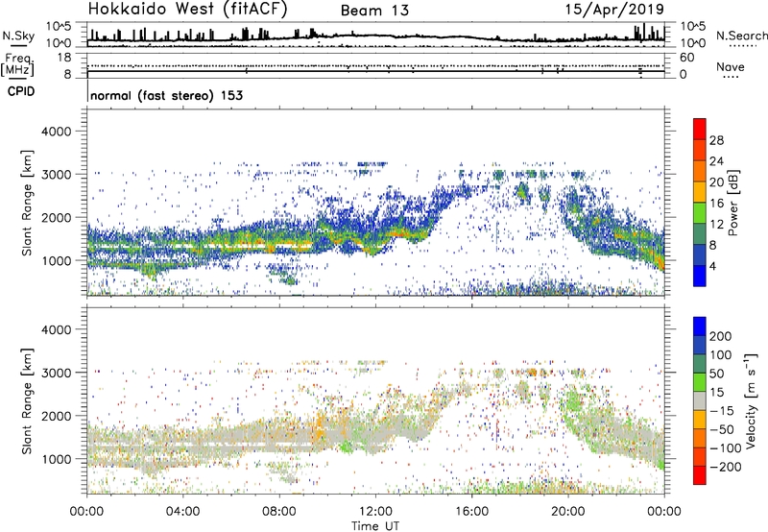
Task: Click the '28' power colorbar tick value
Action: pyautogui.click(x=716, y=140)
